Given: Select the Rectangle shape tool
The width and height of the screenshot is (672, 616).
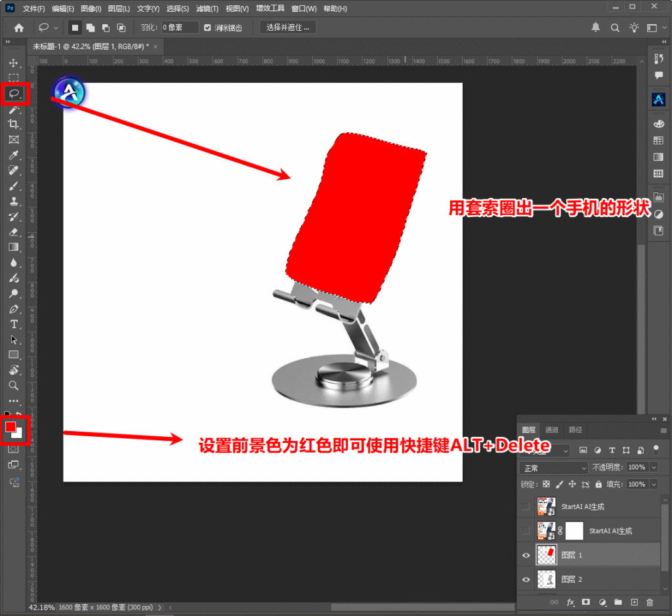Looking at the screenshot, I should pos(14,355).
